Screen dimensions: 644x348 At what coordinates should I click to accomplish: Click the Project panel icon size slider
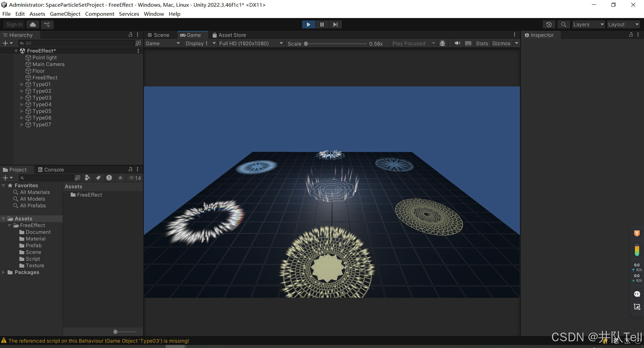pyautogui.click(x=125, y=332)
